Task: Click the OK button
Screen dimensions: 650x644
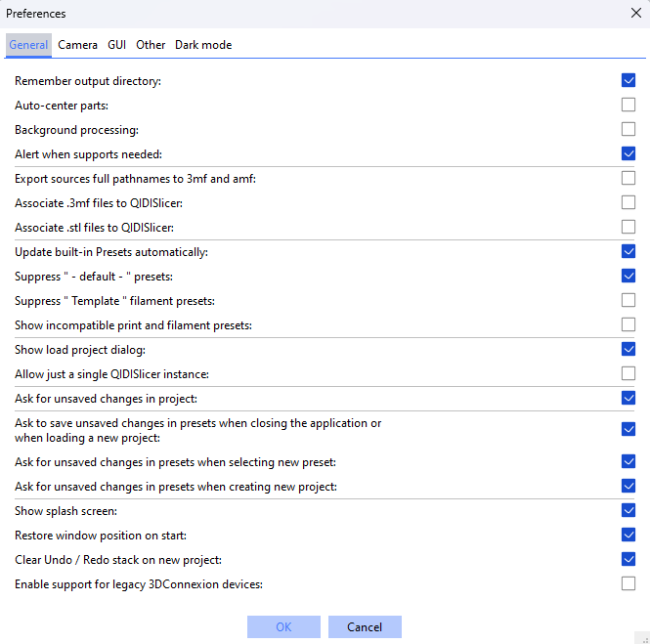Action: click(x=283, y=626)
